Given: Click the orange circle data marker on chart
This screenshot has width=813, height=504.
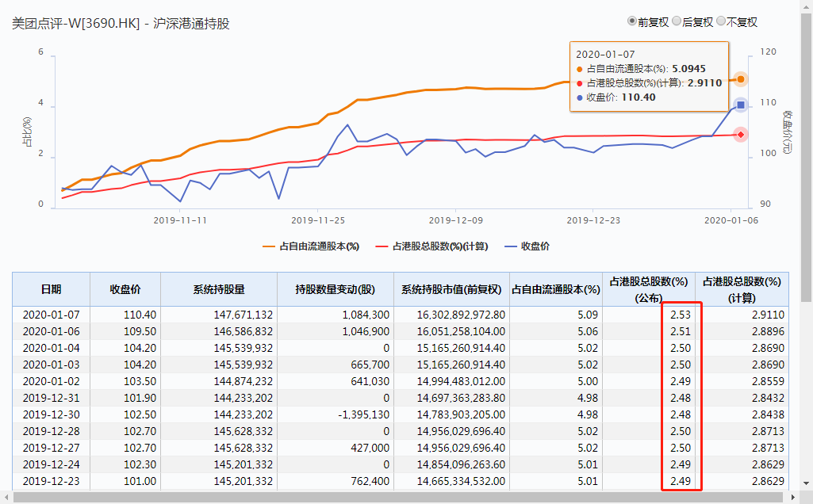Looking at the screenshot, I should (x=740, y=79).
